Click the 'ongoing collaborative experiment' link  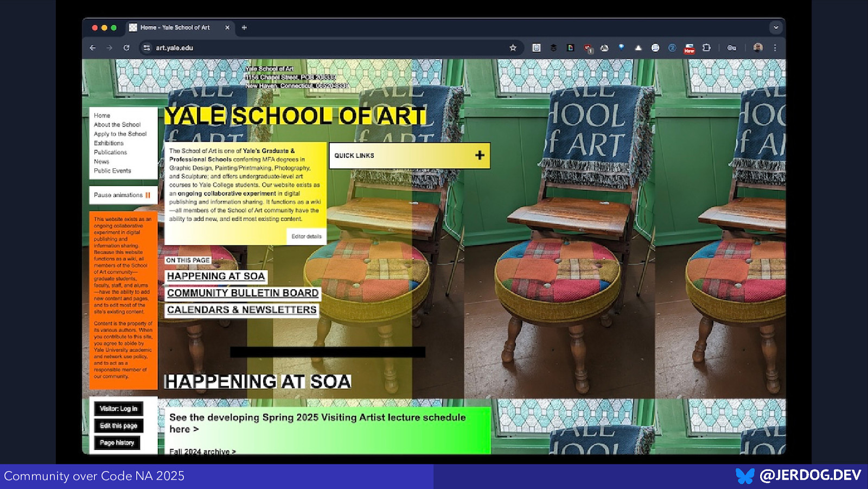point(227,194)
